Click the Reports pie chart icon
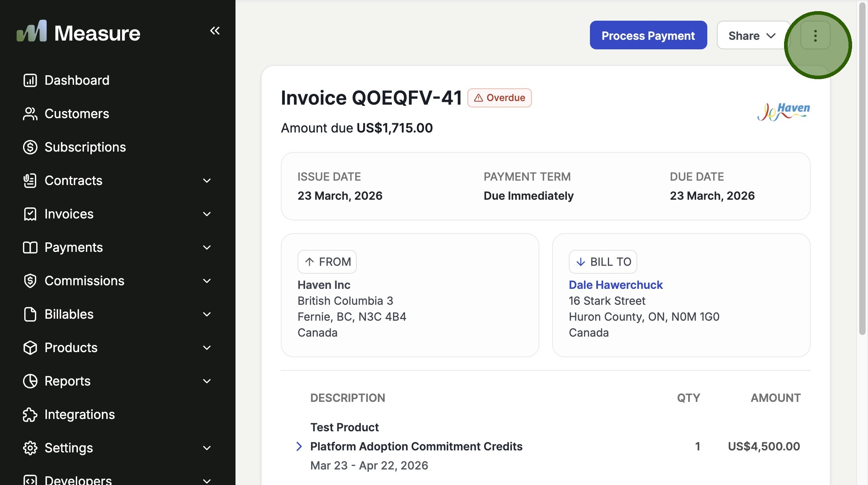The width and height of the screenshot is (868, 485). (x=30, y=381)
